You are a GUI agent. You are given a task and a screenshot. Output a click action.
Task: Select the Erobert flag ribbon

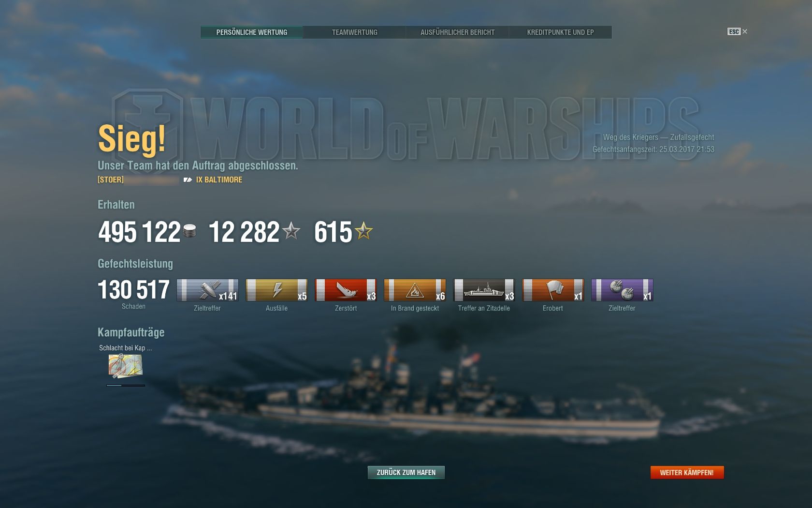(x=553, y=290)
